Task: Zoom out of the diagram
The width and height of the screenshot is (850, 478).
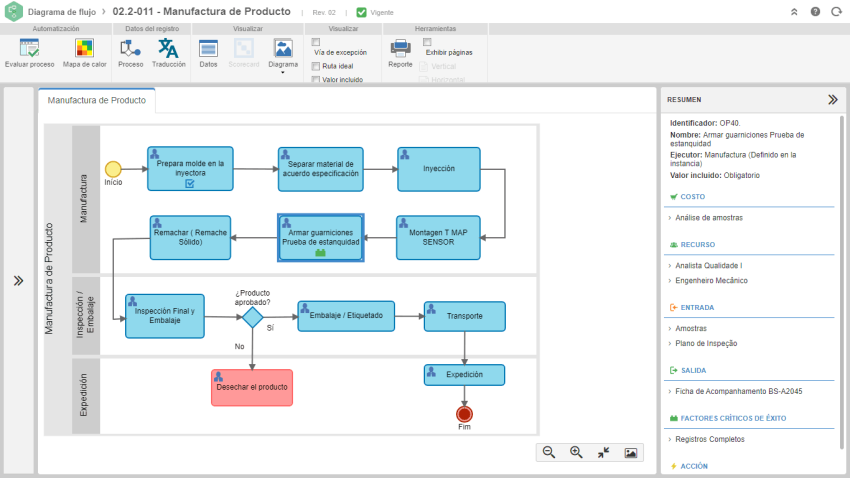Action: (549, 453)
